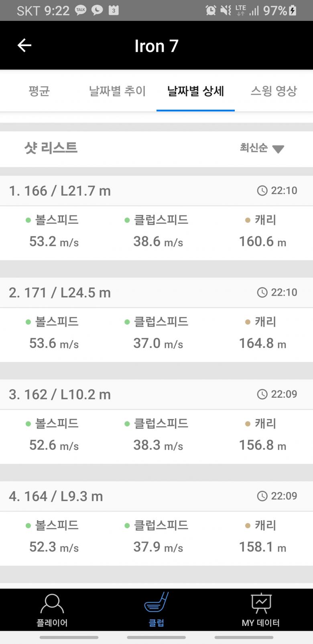Tap shot 2 ball speed 53.6 m/s
This screenshot has width=313, height=644.
tap(54, 343)
